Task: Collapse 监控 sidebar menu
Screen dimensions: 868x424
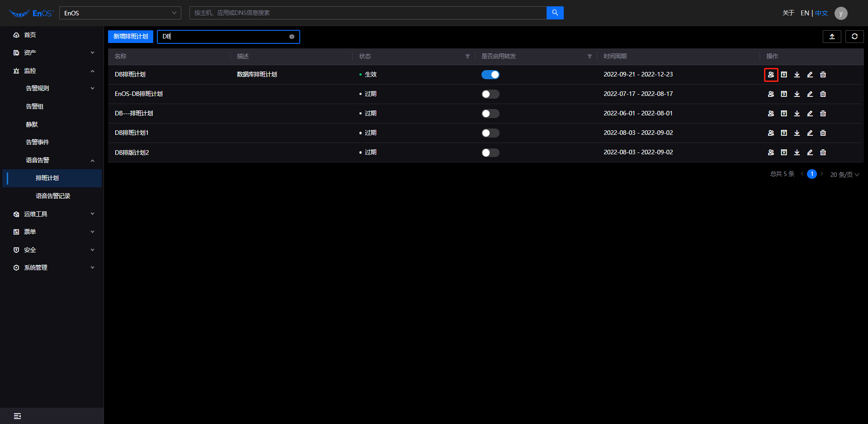Action: point(52,71)
